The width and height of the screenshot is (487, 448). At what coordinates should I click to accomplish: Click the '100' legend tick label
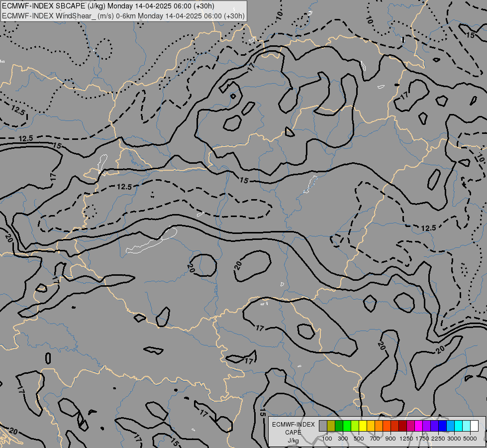coord(327,439)
